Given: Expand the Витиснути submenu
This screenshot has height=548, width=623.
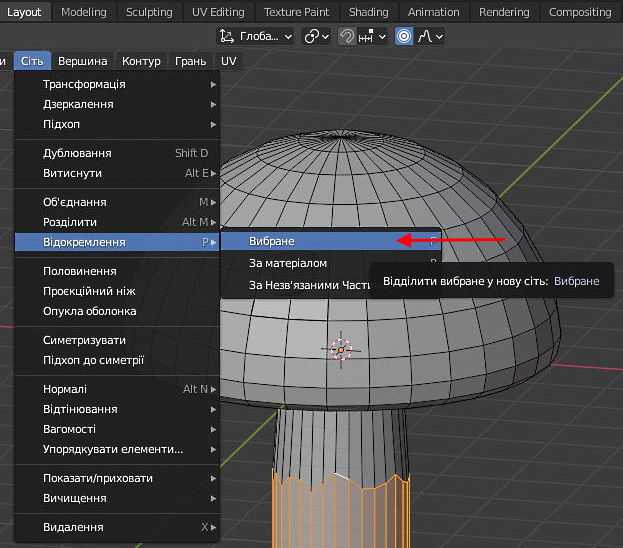Looking at the screenshot, I should point(117,173).
